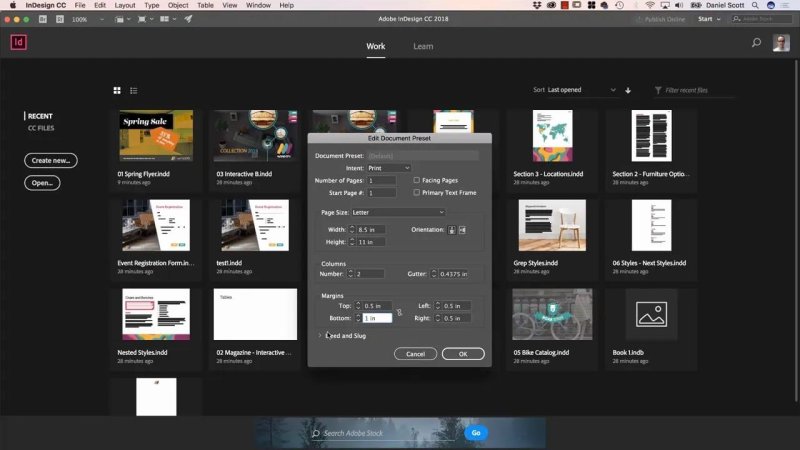Open the Wi-Fi status menu
This screenshot has width=800, height=450.
pos(649,5)
